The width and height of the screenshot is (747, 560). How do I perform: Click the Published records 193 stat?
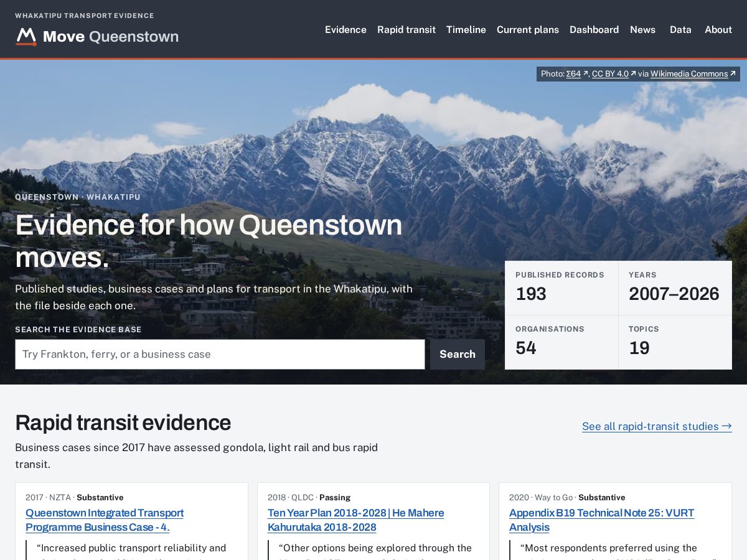coord(561,287)
